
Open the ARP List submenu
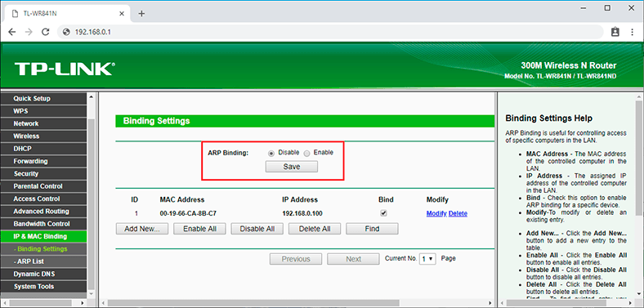pos(43,261)
